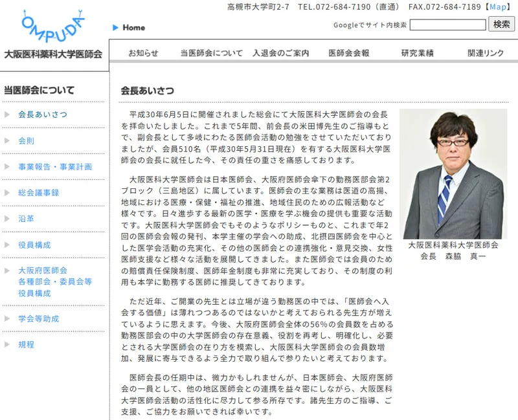Screen dimensions: 518x420
Task: Open 事業報告・事業計画 sidebar link
Action: tap(55, 167)
